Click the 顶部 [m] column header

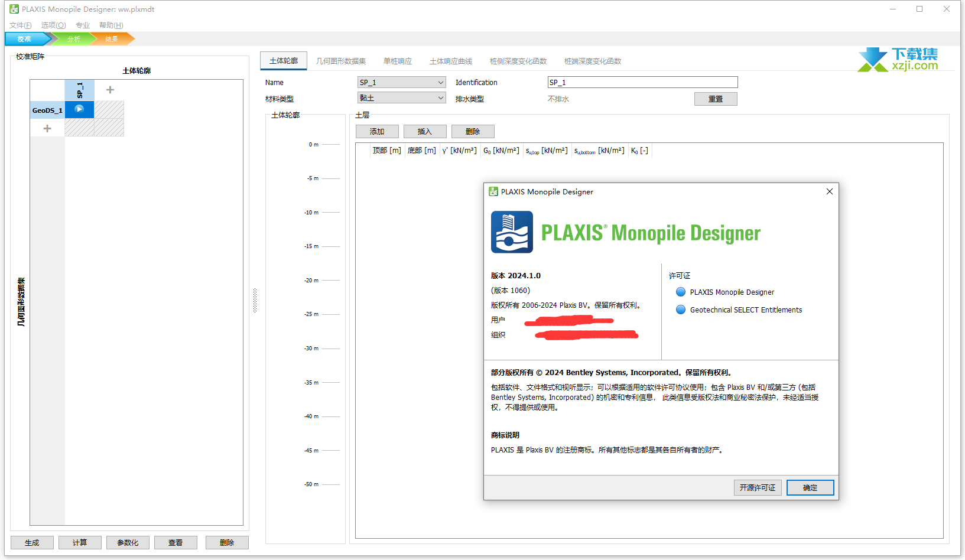(x=387, y=151)
